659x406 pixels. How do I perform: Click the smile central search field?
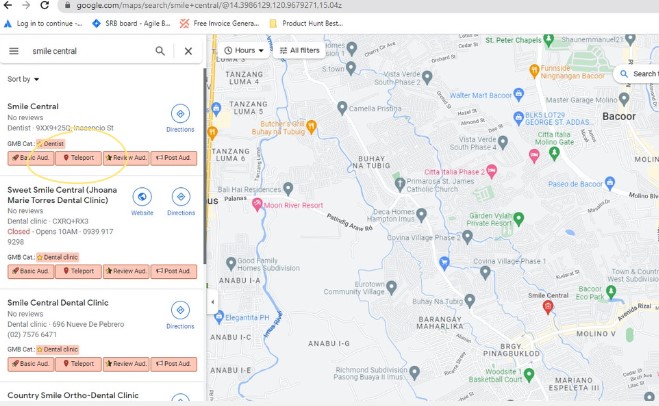tap(90, 51)
